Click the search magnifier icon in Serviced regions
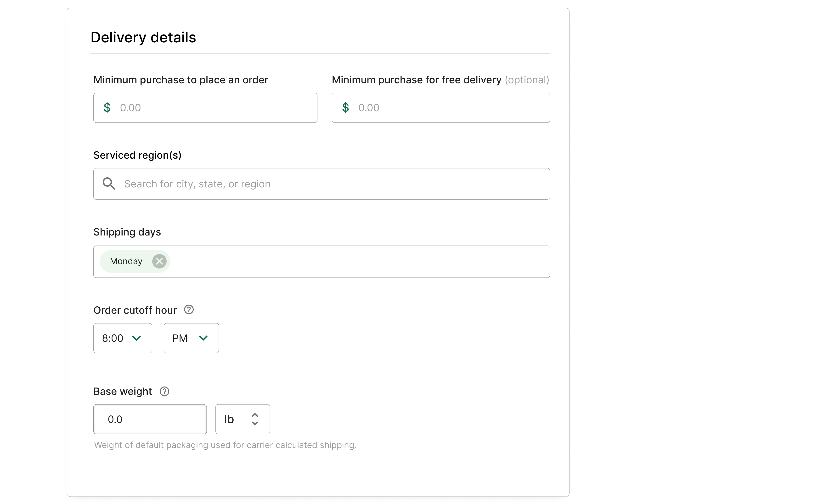813x504 pixels. tap(109, 184)
